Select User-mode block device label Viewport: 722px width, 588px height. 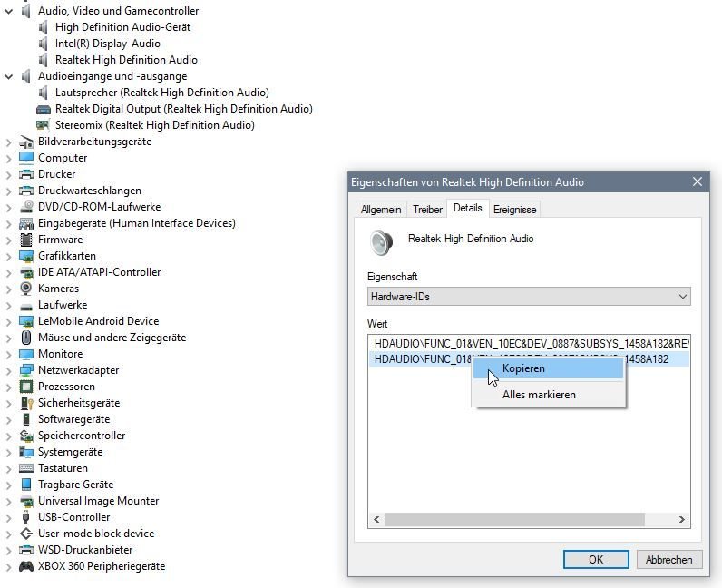pyautogui.click(x=96, y=534)
